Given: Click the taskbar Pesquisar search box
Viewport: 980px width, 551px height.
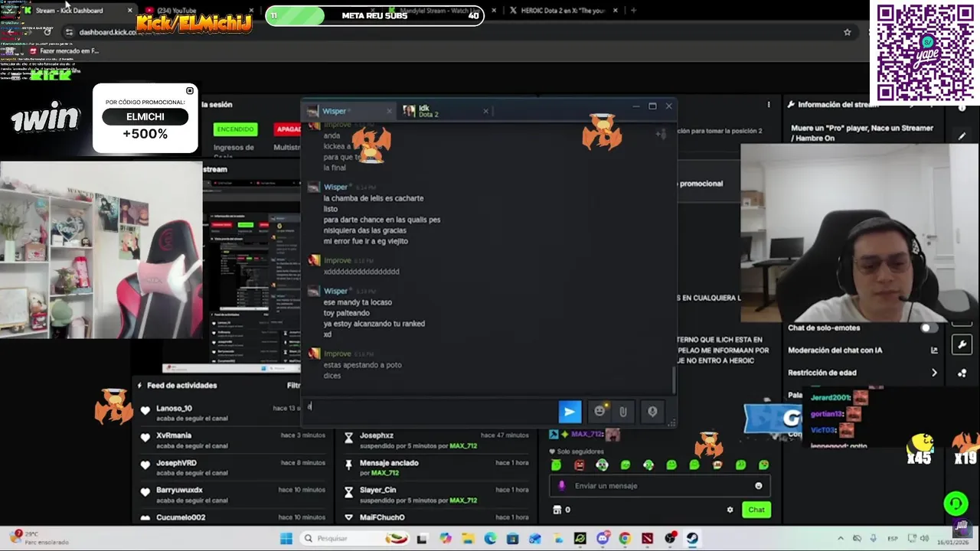Looking at the screenshot, I should (x=354, y=539).
